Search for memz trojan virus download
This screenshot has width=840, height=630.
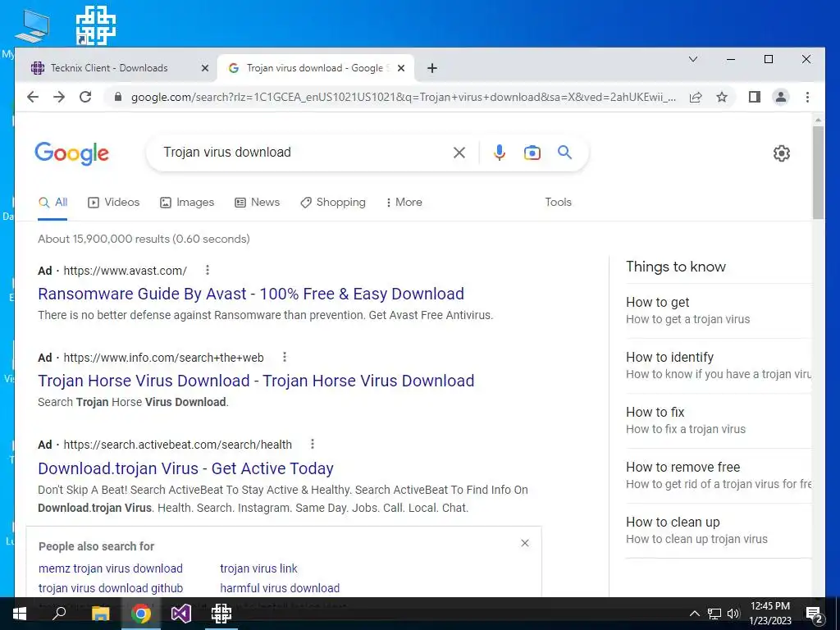tap(111, 568)
